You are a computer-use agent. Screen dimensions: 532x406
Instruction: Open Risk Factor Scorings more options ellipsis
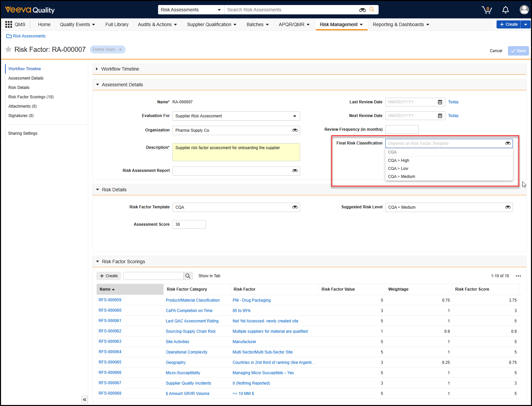[x=518, y=276]
